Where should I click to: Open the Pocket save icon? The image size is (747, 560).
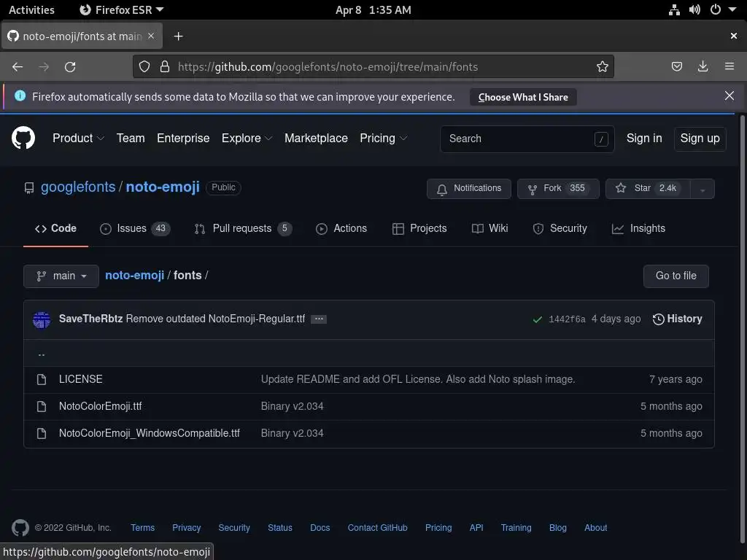[676, 66]
